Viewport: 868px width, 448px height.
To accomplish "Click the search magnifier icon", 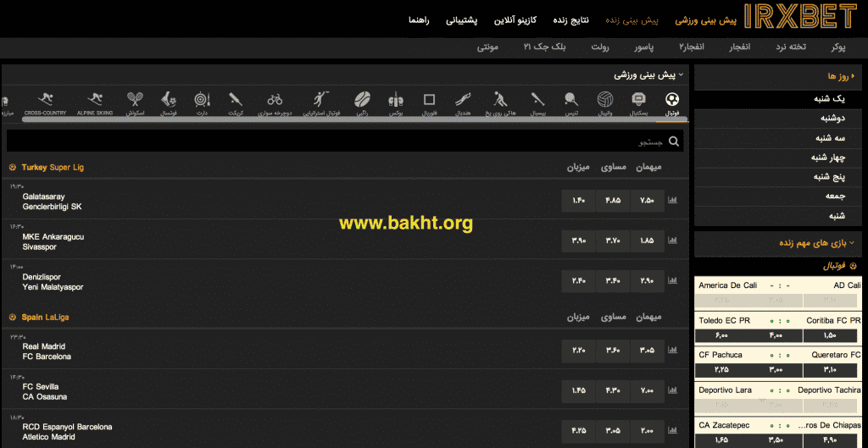I will (x=674, y=141).
